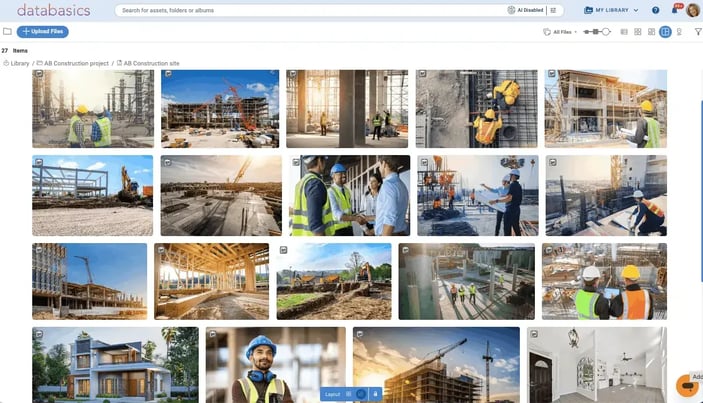Open the smiling blue-helmet worker photo
This screenshot has width=703, height=403.
click(x=276, y=365)
